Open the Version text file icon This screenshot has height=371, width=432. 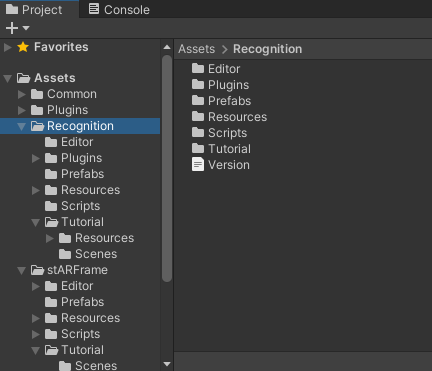tap(198, 164)
